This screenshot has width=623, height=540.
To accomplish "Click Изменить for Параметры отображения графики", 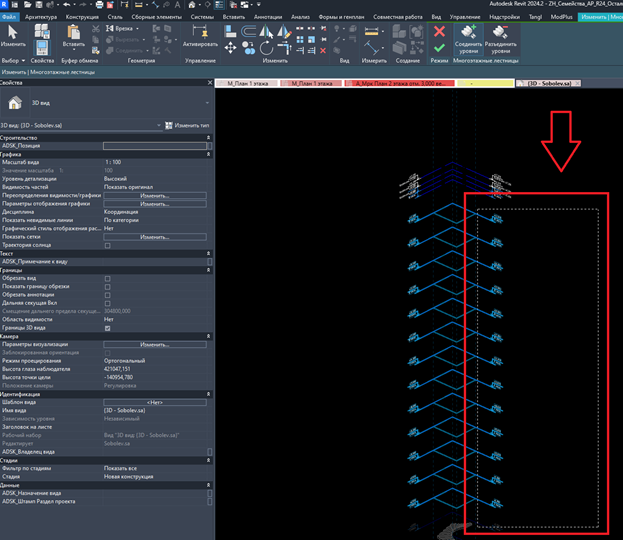I will (x=155, y=204).
